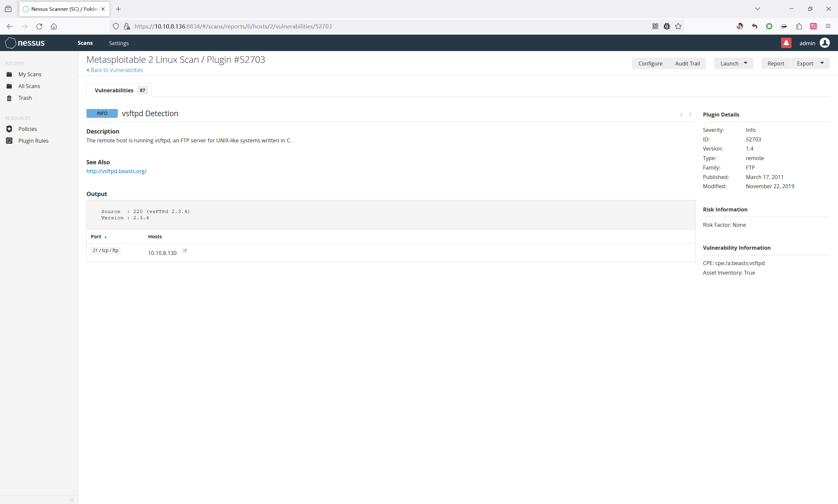This screenshot has width=838, height=504.
Task: Click the bug-shaped icon in address bar
Action: point(666,26)
